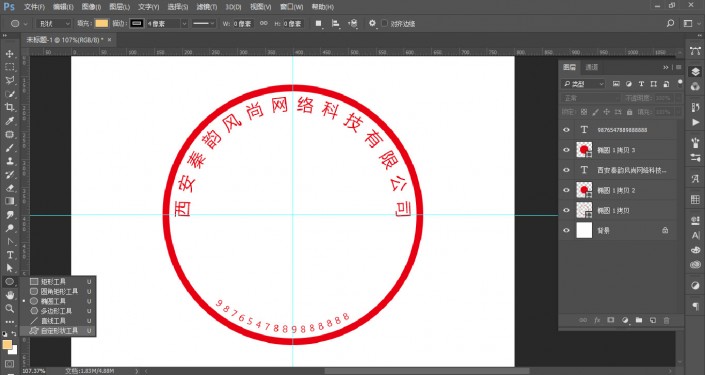
Task: Hide the 背景 layer
Action: click(567, 231)
